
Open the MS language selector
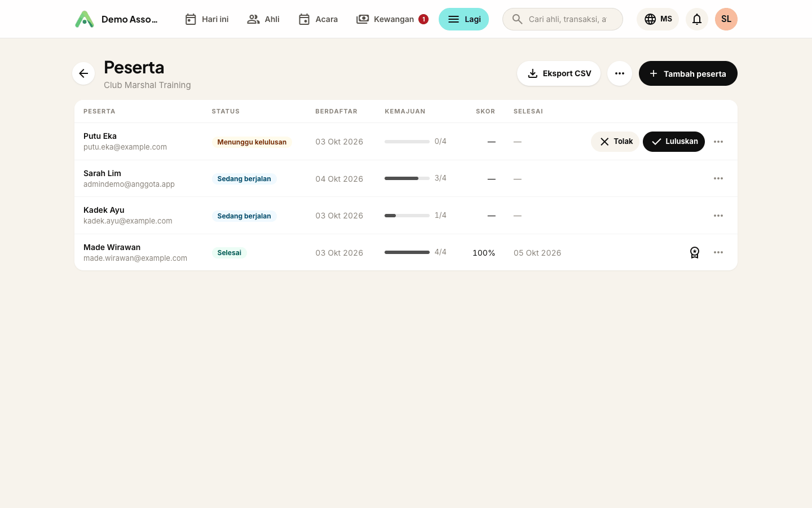tap(658, 19)
